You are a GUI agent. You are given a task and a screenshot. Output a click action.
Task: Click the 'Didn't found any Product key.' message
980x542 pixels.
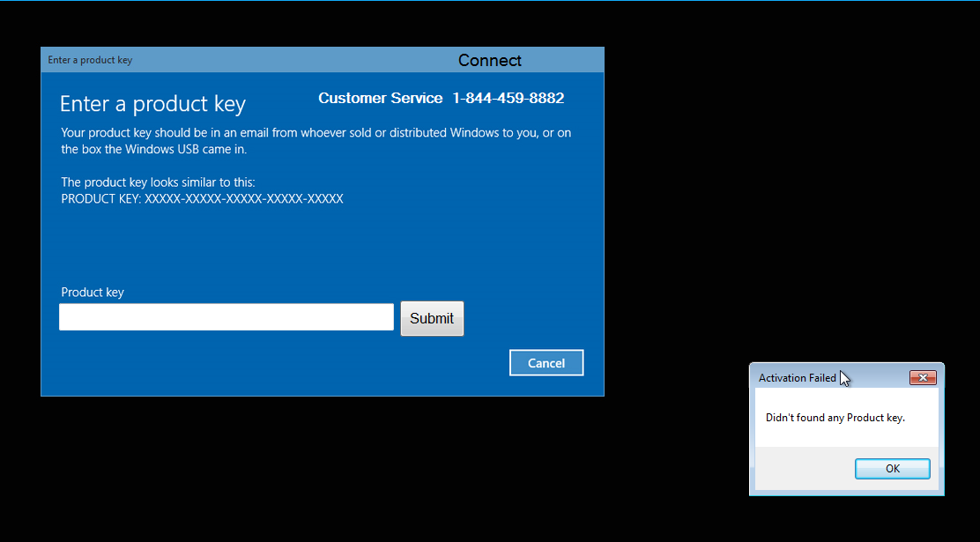835,418
